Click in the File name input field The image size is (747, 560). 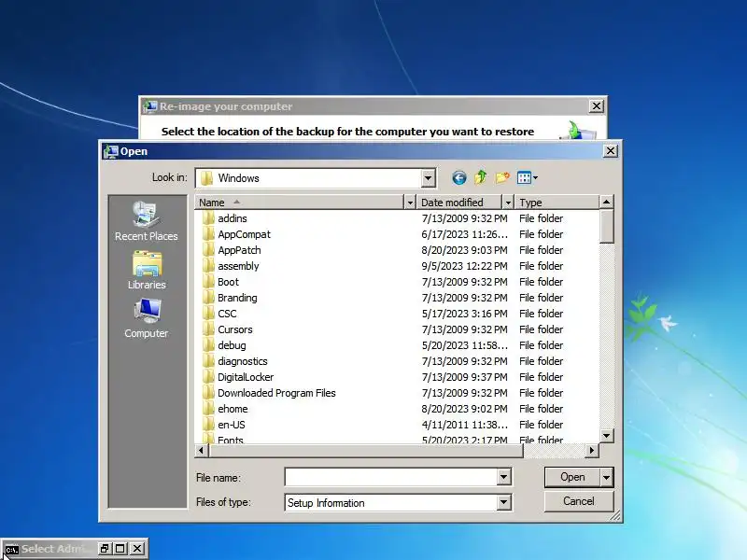point(390,477)
